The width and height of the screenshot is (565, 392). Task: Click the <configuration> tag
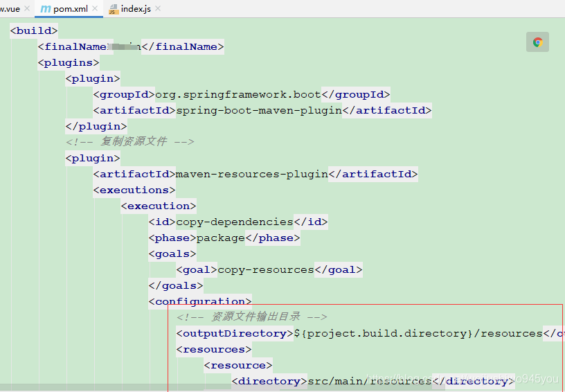[200, 301]
